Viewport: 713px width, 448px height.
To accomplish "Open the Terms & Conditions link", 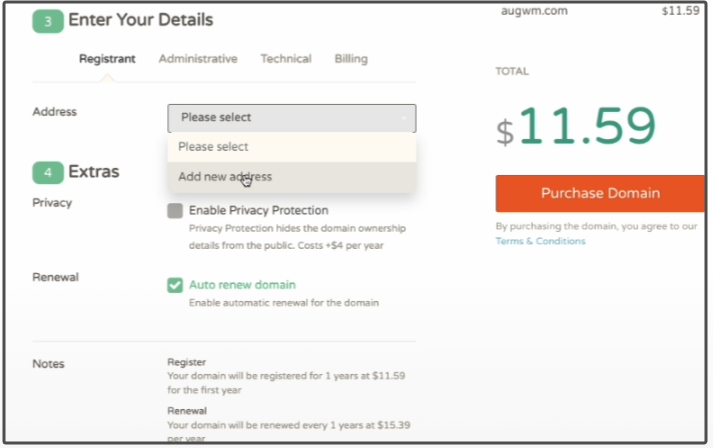I will pos(540,241).
